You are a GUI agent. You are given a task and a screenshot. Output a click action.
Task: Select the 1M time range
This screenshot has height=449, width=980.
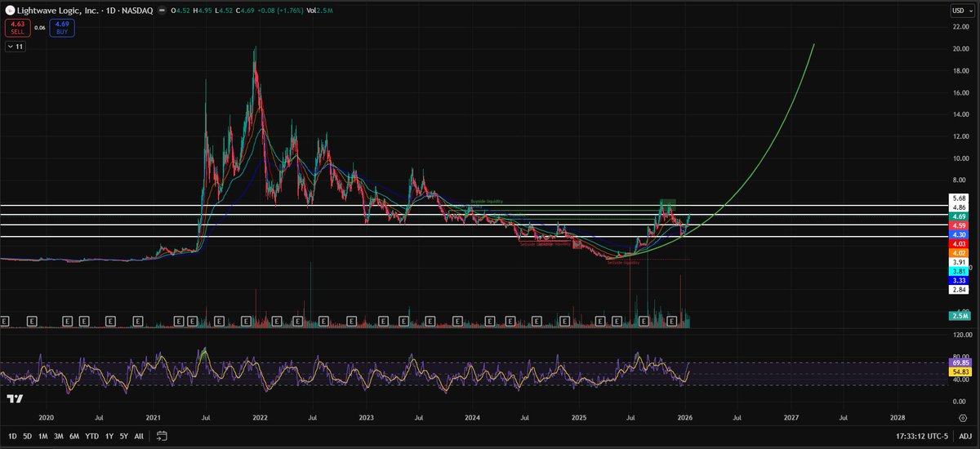tap(44, 435)
